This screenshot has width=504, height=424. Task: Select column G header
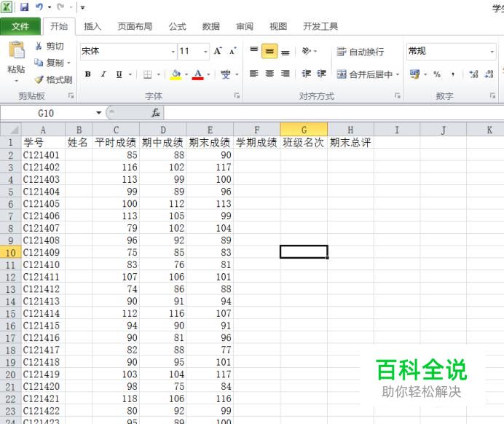[x=304, y=130]
